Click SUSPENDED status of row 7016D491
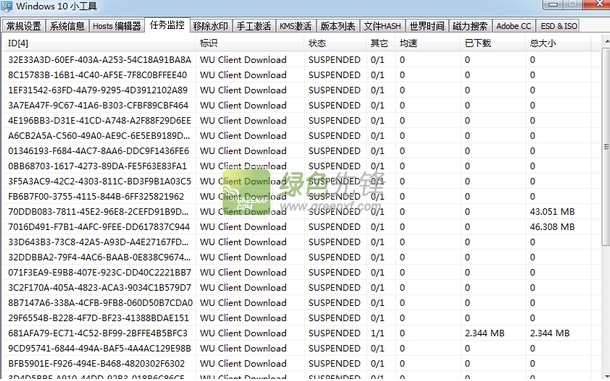The image size is (610, 381). click(x=335, y=226)
